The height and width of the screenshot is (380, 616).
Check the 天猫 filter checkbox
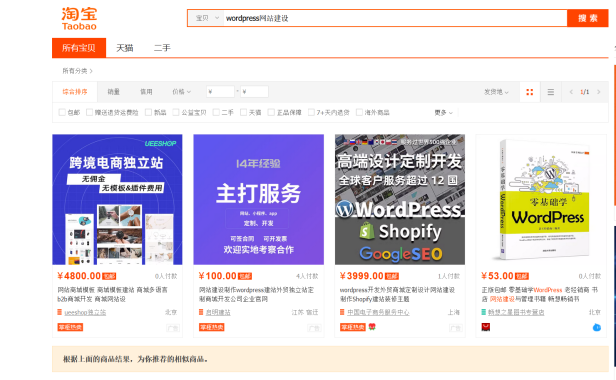coord(244,112)
